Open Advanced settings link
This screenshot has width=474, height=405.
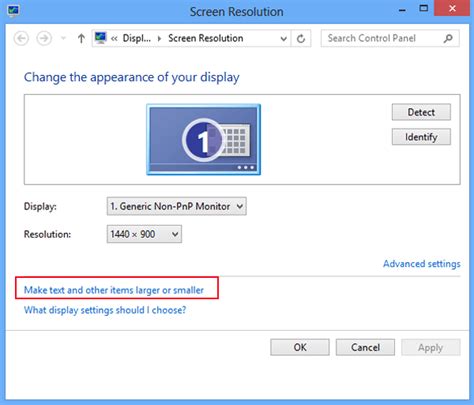[422, 264]
